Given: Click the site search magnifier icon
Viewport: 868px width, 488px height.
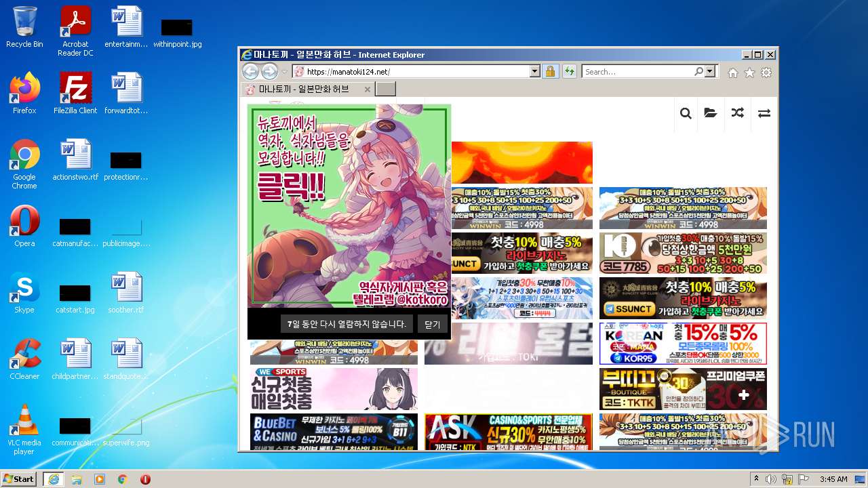Looking at the screenshot, I should point(686,113).
